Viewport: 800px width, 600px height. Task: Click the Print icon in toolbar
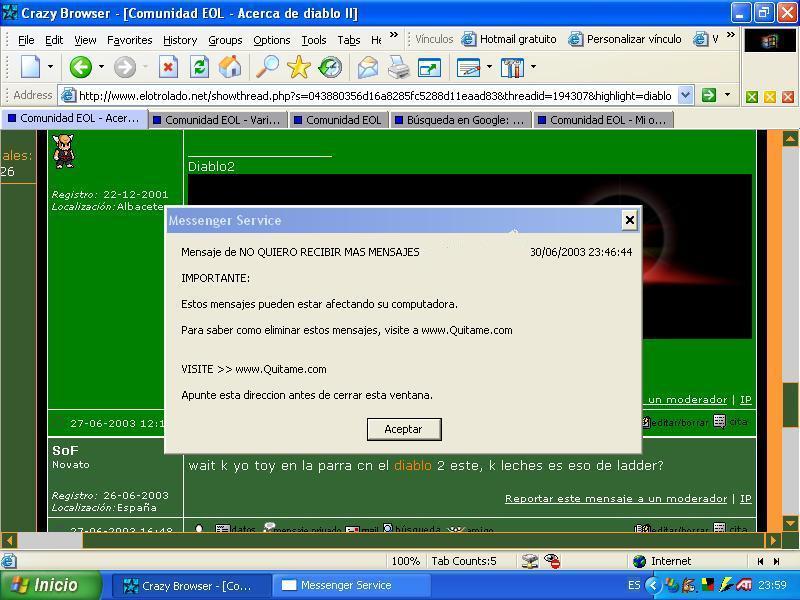(398, 67)
